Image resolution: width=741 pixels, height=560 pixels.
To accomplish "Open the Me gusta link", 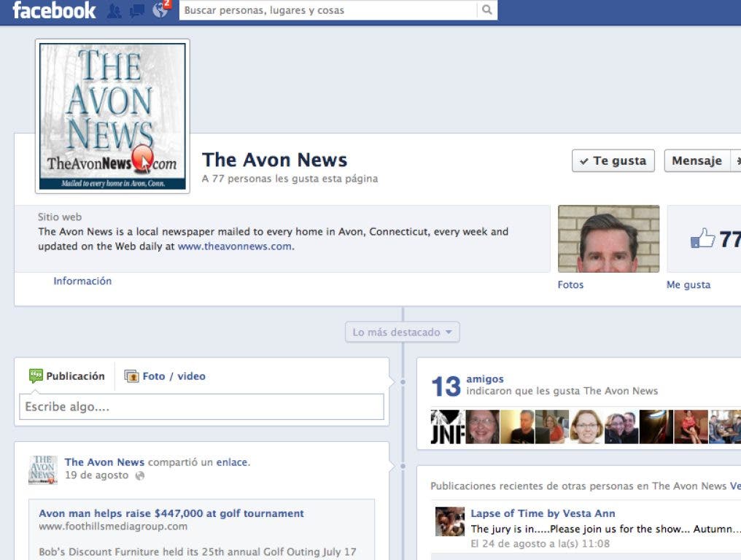I will click(x=688, y=284).
